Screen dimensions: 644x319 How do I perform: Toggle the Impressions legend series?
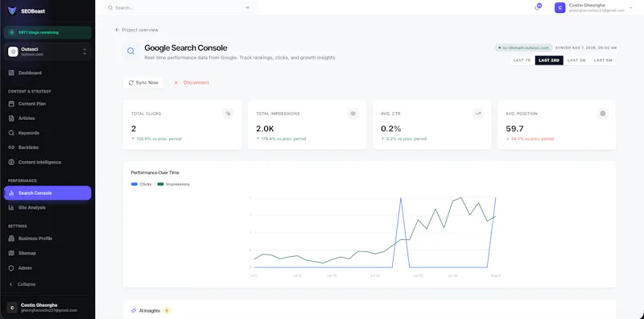[x=173, y=184]
